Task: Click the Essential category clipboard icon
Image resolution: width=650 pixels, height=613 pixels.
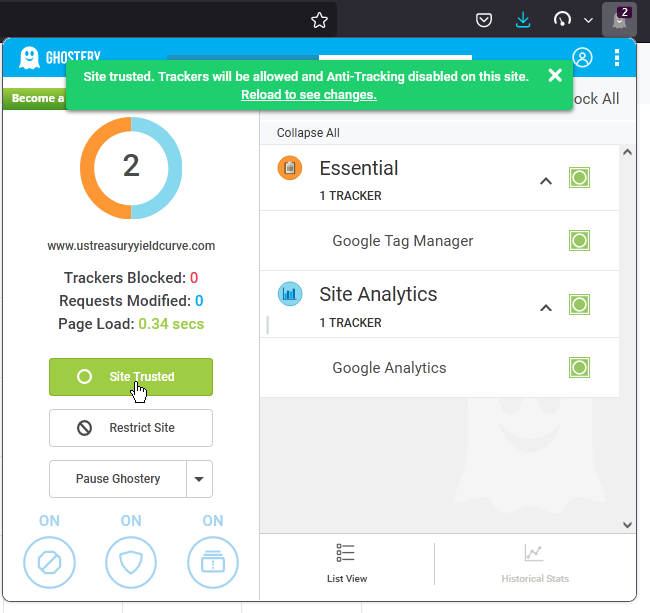Action: 290,168
